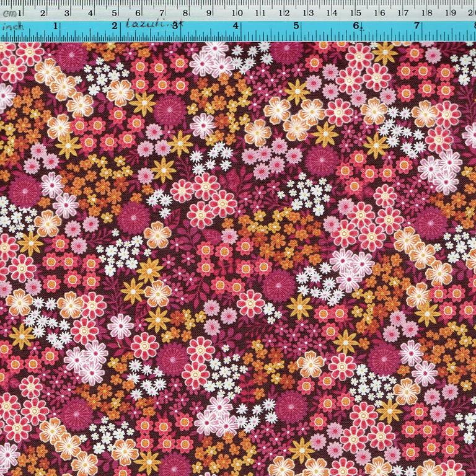Click the 7 inch number on the blue scale
The image size is (476, 476).
(417, 26)
